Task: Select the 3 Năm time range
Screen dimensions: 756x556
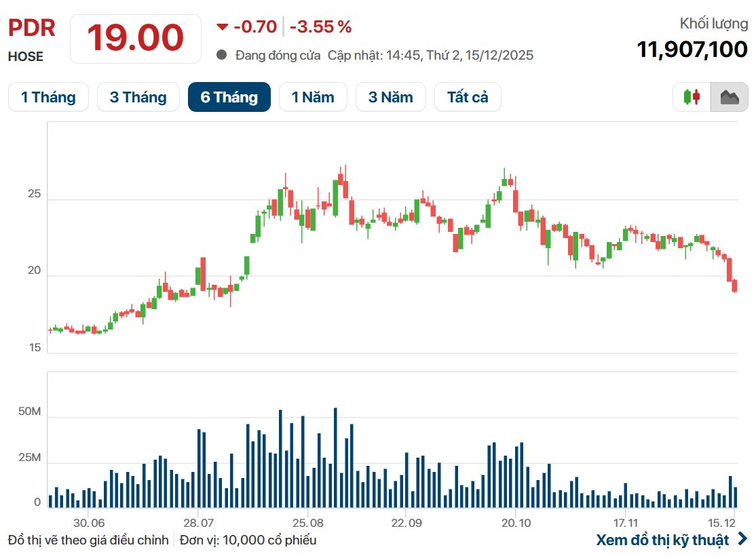Action: (390, 97)
